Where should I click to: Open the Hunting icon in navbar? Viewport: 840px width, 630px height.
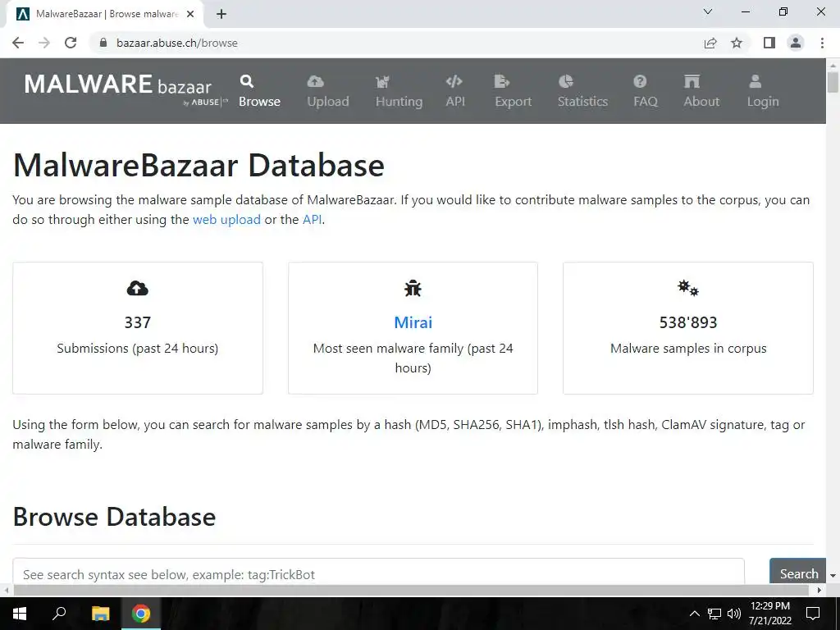point(382,81)
